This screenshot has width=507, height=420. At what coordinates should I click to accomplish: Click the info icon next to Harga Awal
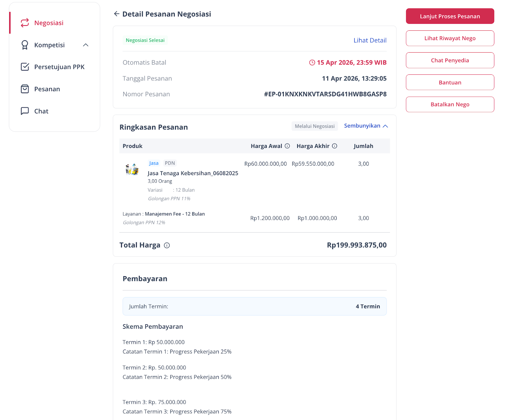click(287, 146)
